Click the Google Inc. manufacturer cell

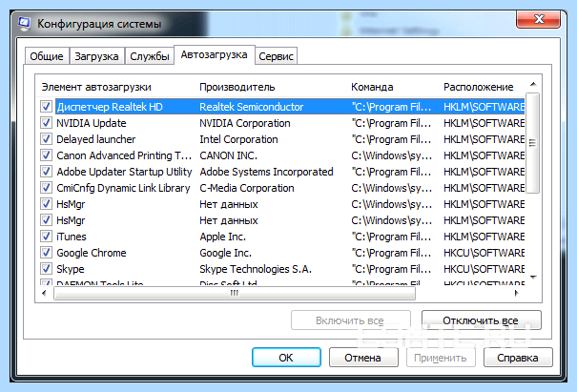point(226,253)
